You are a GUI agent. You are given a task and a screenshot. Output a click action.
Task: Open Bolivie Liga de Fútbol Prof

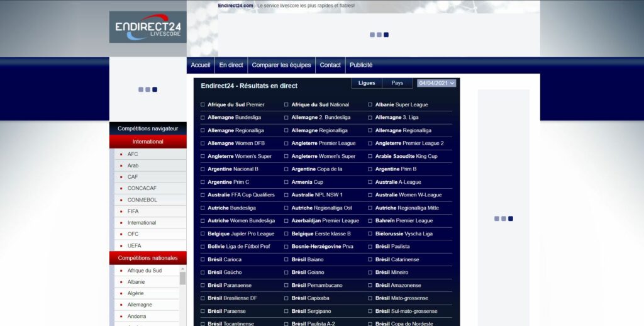pyautogui.click(x=239, y=247)
